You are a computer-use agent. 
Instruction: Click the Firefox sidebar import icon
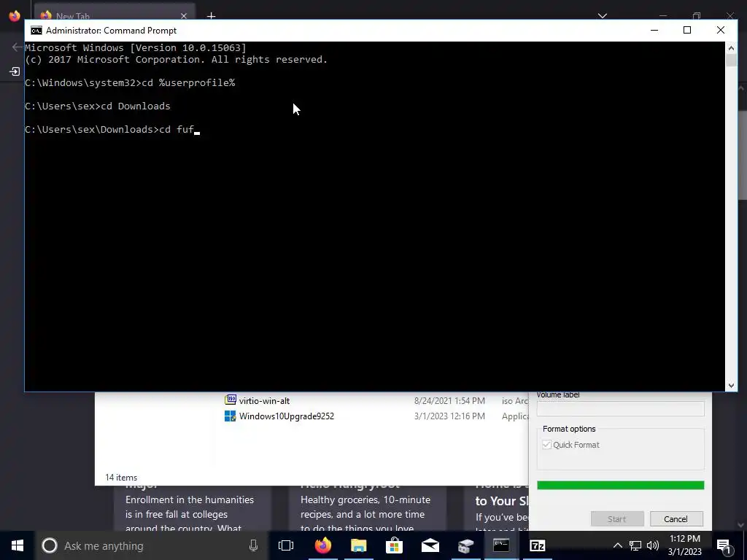pos(15,72)
